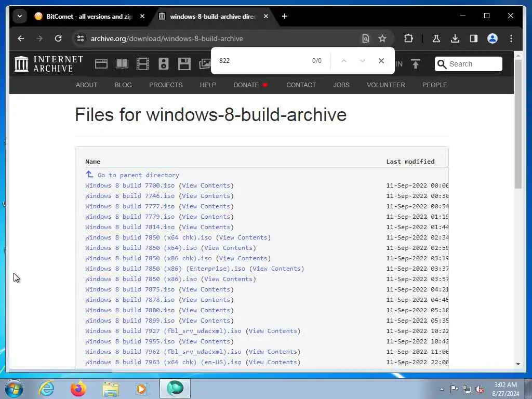Launch Internet Explorer from taskbar

pos(46,389)
